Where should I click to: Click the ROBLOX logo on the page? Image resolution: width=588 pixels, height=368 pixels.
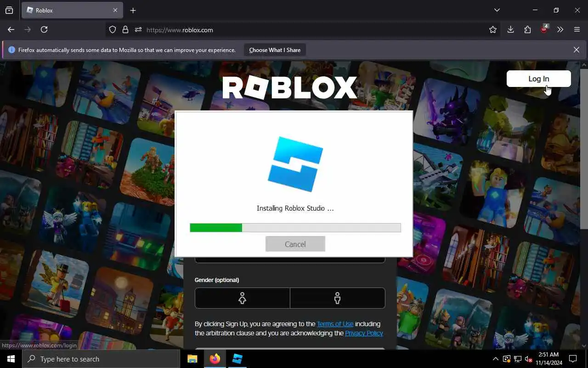[289, 88]
